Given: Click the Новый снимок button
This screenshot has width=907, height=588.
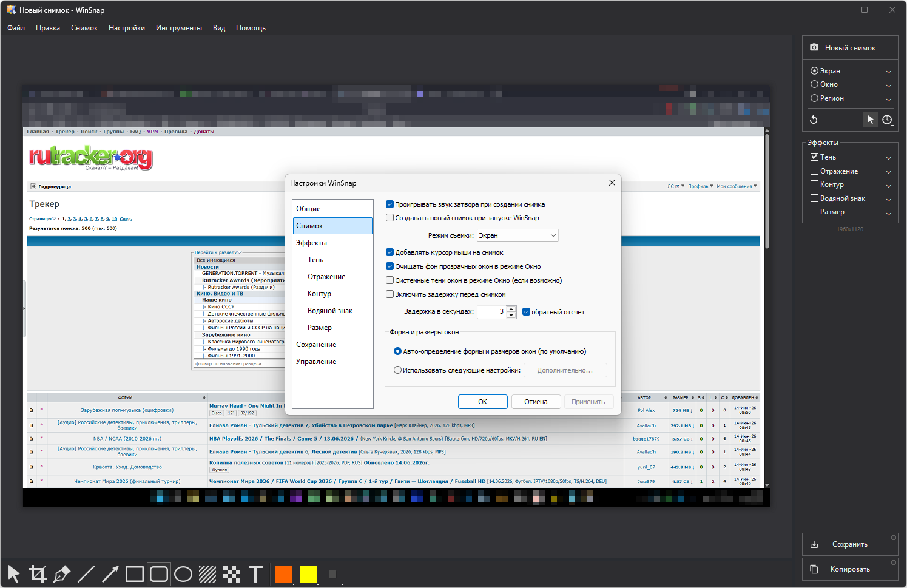Looking at the screenshot, I should pyautogui.click(x=850, y=47).
